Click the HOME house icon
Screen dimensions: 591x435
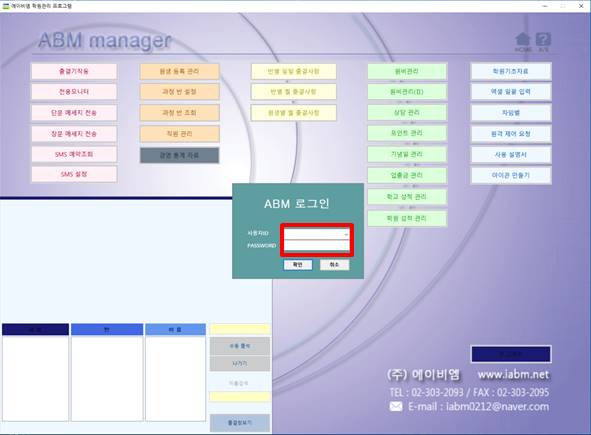[x=523, y=39]
